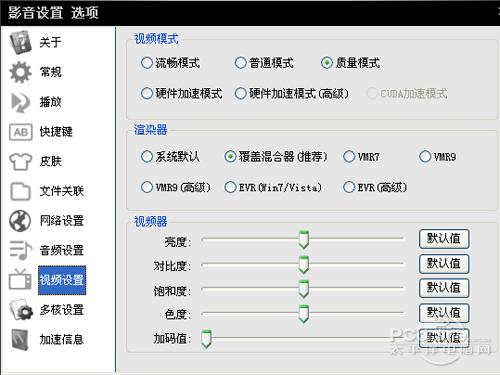Select 系统默认 renderer
Screen dimensions: 500x375
170,156
